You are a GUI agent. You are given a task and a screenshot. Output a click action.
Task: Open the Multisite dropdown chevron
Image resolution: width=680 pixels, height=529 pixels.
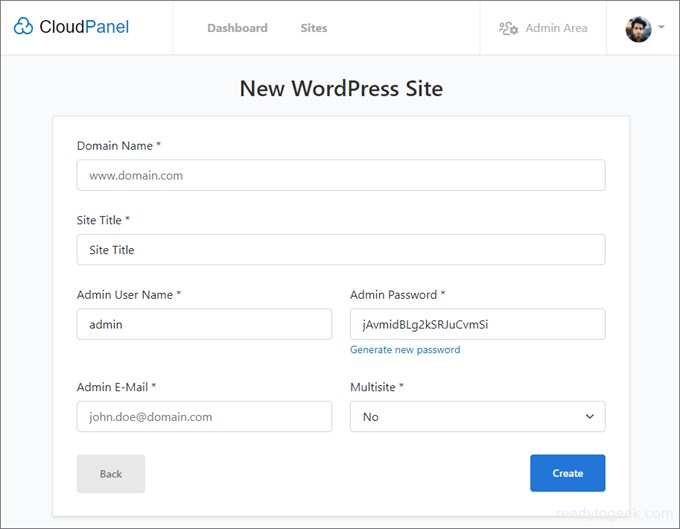(x=590, y=416)
